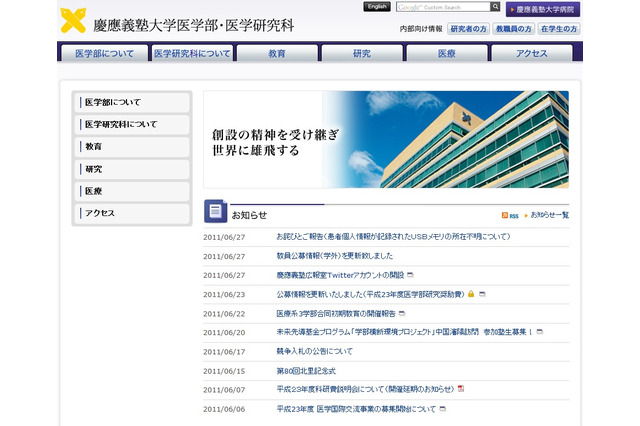Click the lock icon beside 公募情報 news item
640x426 pixels.
tap(471, 294)
